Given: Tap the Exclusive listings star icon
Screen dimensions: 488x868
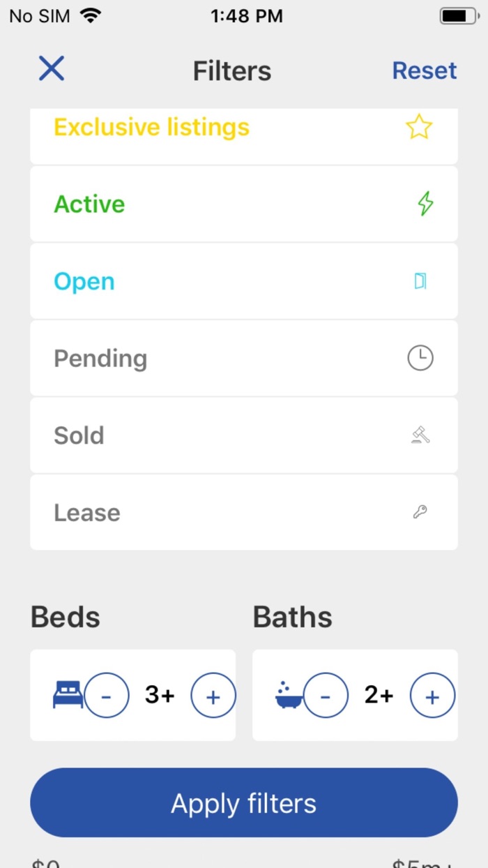Looking at the screenshot, I should pyautogui.click(x=419, y=127).
